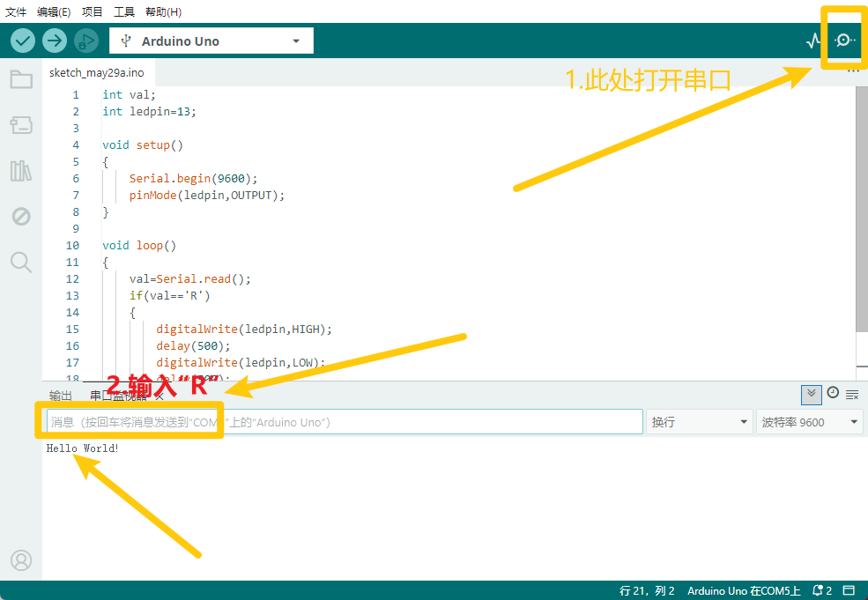This screenshot has width=868, height=600.
Task: Open the Debug sidebar panel icon
Action: point(21,216)
